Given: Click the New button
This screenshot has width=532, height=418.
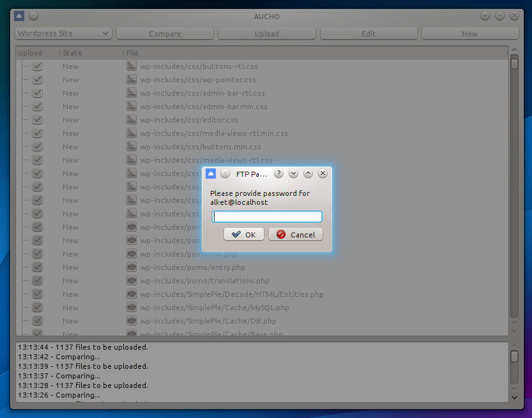Looking at the screenshot, I should tap(470, 34).
